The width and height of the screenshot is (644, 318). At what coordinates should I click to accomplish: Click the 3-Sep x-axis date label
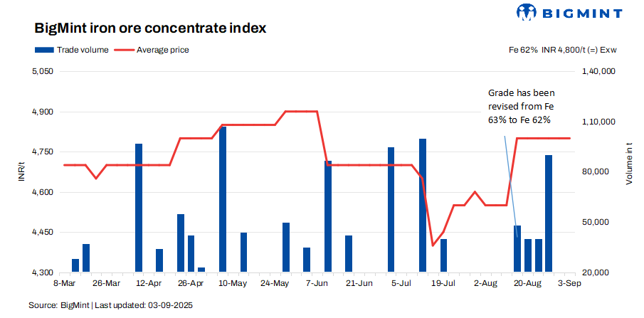click(569, 283)
